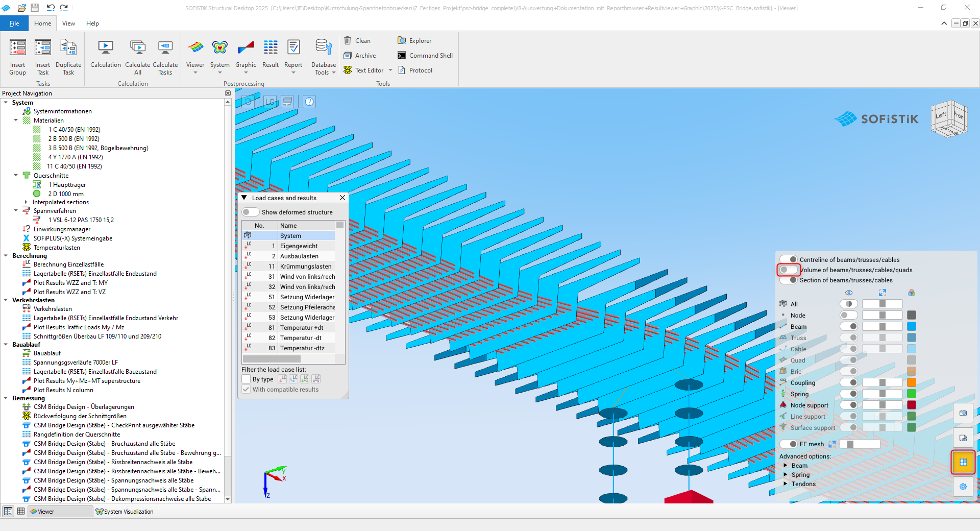Enable the By type filter checkbox

click(246, 379)
